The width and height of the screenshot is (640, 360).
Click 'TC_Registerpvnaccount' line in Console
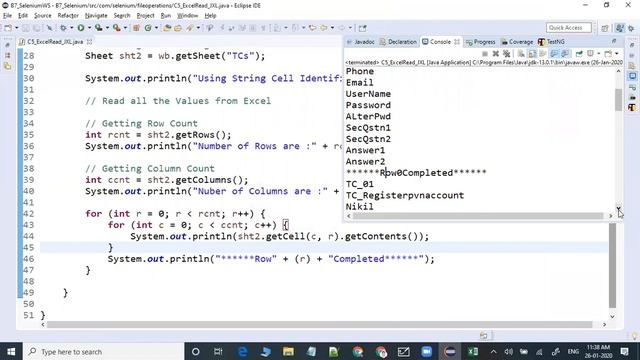tap(405, 196)
